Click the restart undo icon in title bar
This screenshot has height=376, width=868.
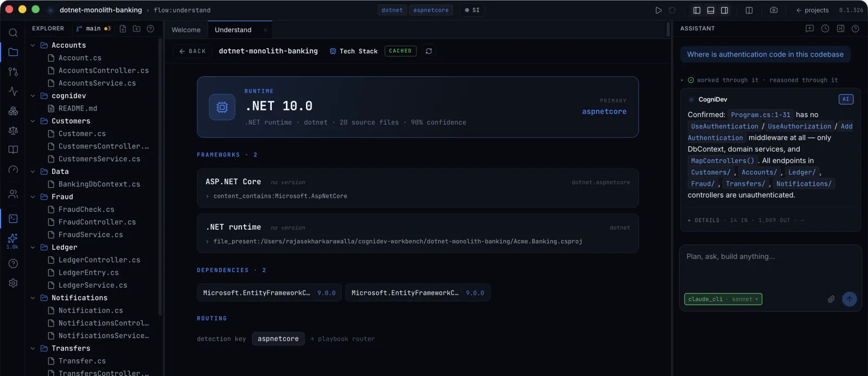[672, 10]
